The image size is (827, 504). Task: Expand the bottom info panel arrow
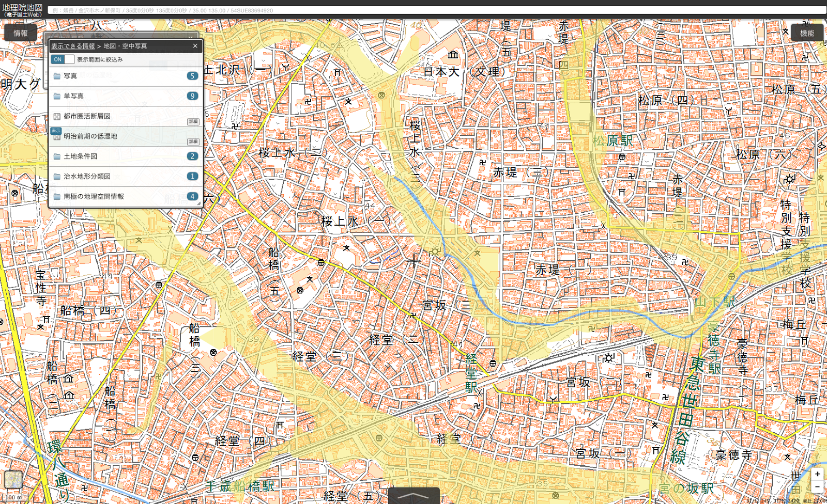coord(413,496)
